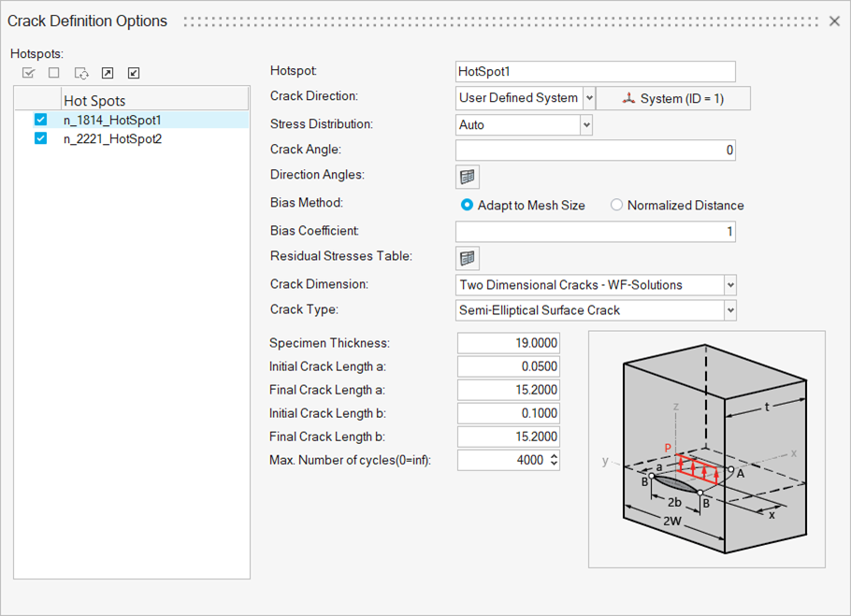Select n_2221_HotSpot2 in the list
The image size is (851, 616).
(x=112, y=138)
